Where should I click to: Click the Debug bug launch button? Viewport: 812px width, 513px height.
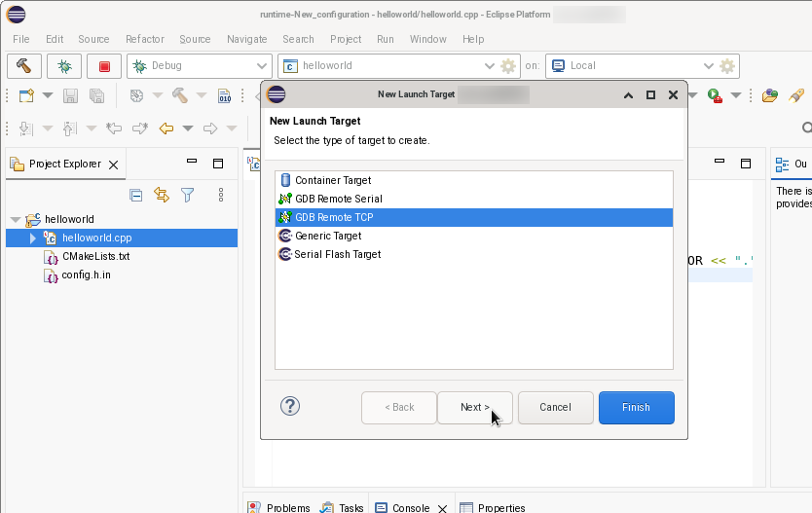point(64,66)
